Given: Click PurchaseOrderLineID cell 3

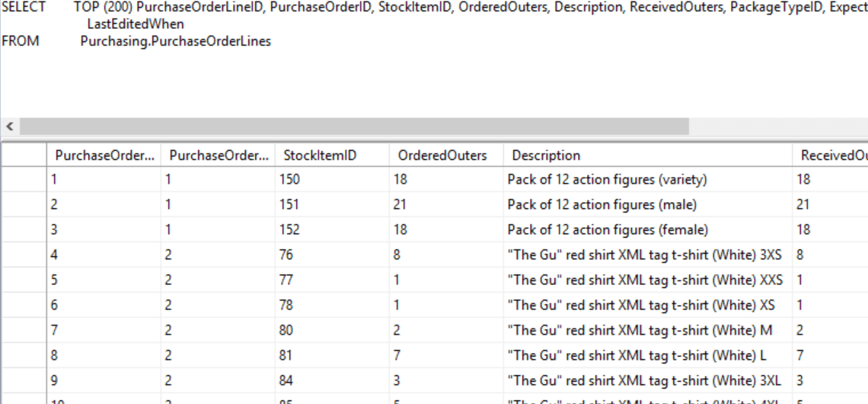Looking at the screenshot, I should click(104, 229).
